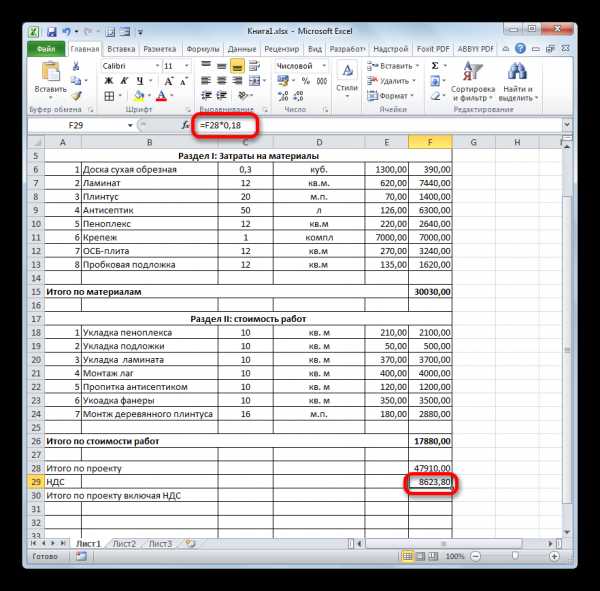Click Формат cells button
The height and width of the screenshot is (591, 600).
(x=390, y=96)
